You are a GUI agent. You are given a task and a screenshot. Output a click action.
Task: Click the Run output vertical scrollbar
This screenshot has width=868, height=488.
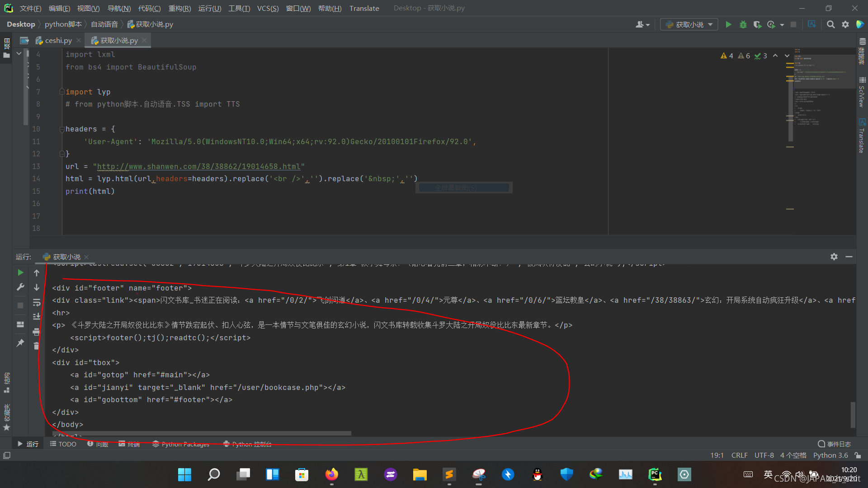point(853,414)
